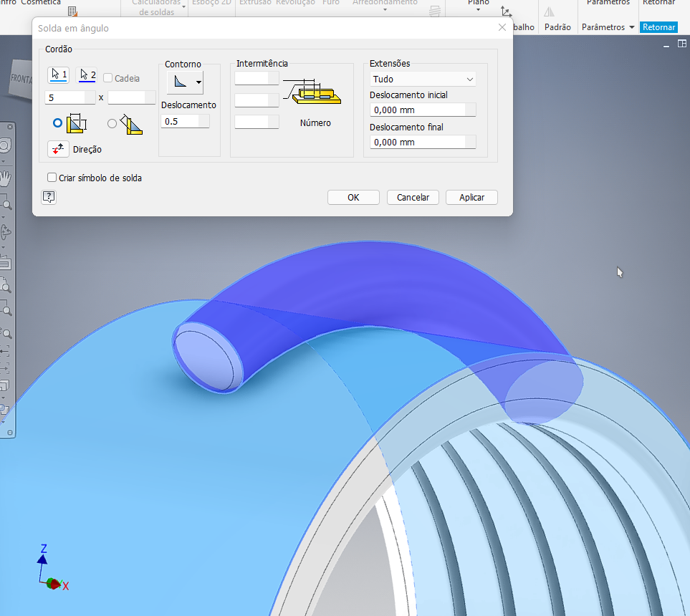Viewport: 690px width, 616px height.
Task: Select the Orbit tool in navigation bar
Action: click(x=6, y=232)
